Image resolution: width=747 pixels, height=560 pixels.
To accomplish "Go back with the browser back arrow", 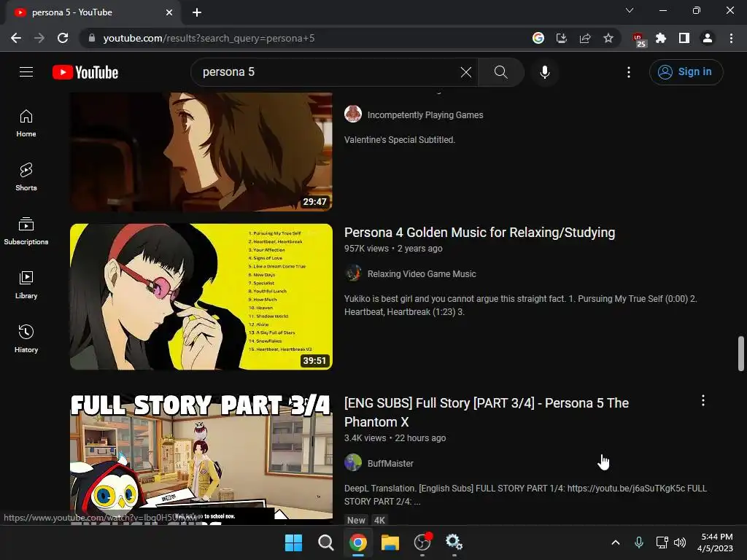I will pyautogui.click(x=16, y=38).
